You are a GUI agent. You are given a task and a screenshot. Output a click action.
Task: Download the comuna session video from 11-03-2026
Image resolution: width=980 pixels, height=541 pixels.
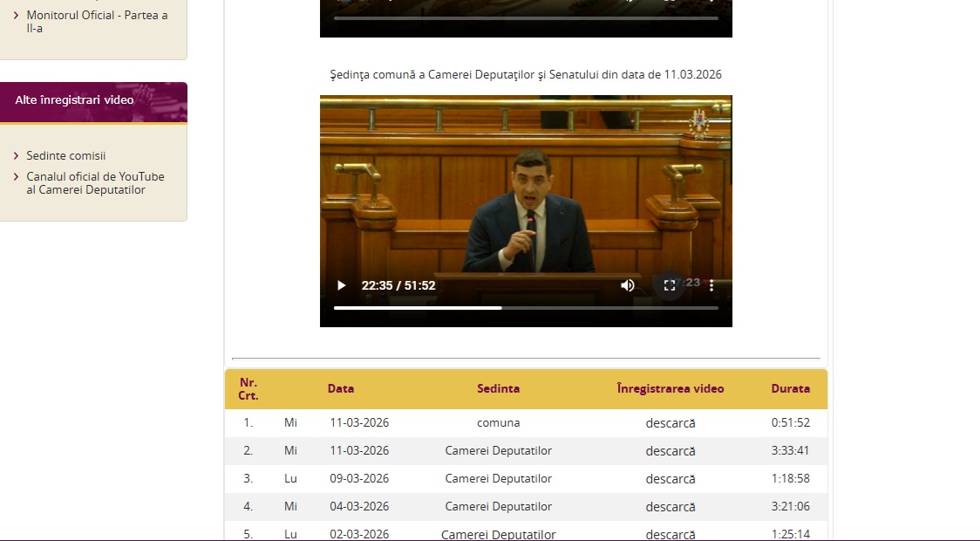coord(670,423)
